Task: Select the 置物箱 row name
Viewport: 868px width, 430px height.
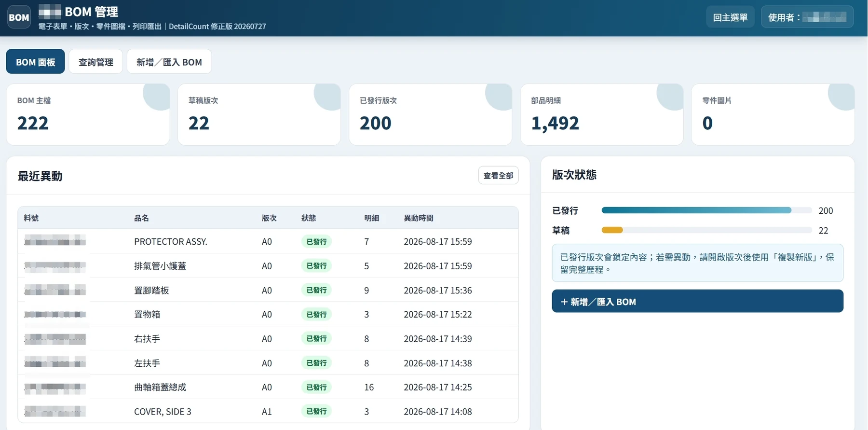Action: coord(147,315)
